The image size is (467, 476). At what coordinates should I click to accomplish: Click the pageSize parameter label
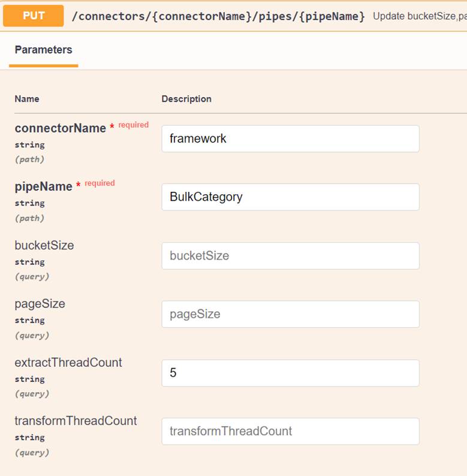click(40, 304)
